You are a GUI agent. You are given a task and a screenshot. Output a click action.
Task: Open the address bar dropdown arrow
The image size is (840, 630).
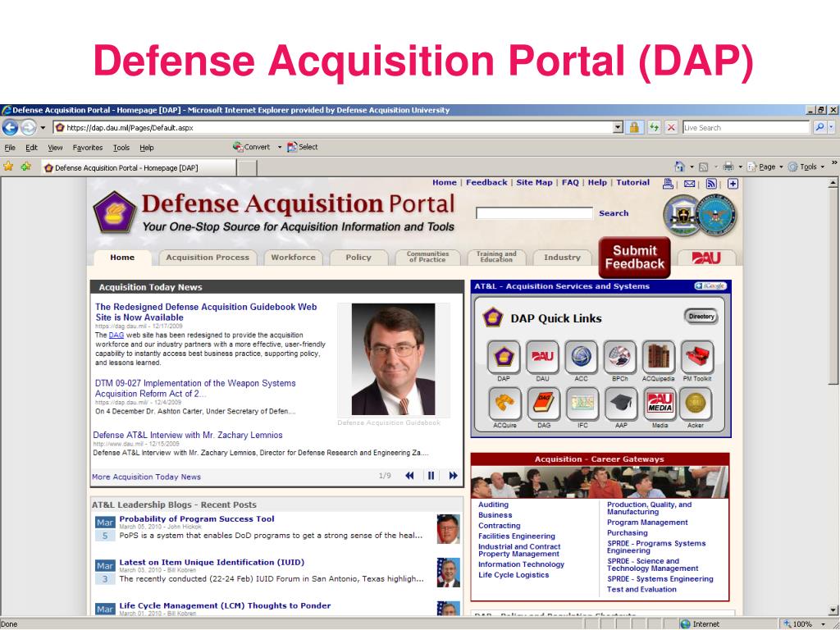tap(618, 127)
